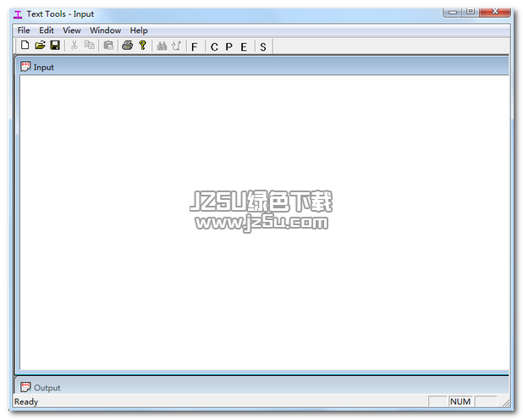Minimize the Text Tools window
This screenshot has height=420, width=523.
(452, 12)
